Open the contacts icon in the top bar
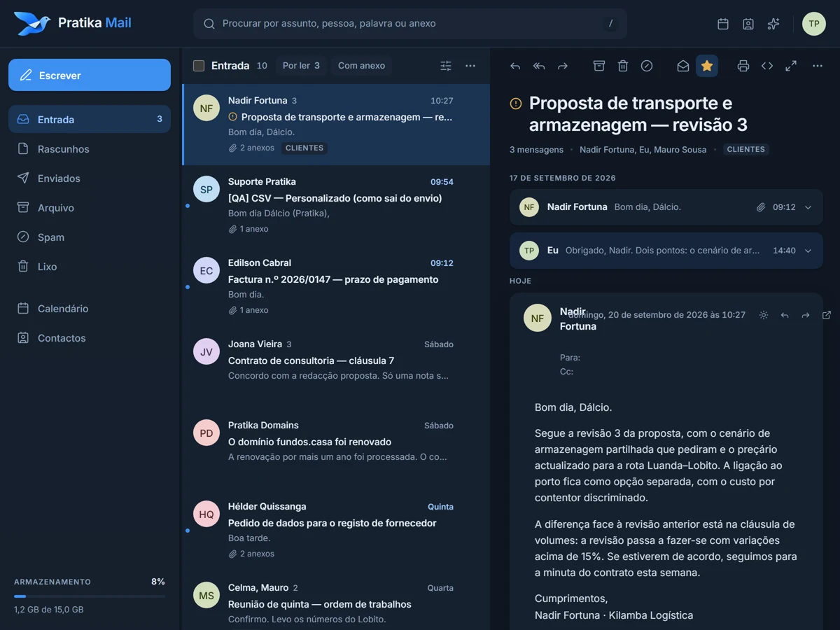This screenshot has width=840, height=630. [748, 24]
